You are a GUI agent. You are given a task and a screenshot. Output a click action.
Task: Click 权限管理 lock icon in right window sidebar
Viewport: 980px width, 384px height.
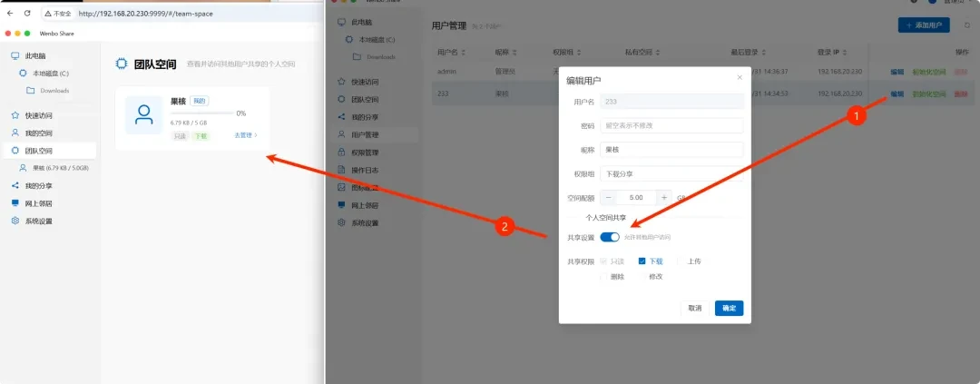[x=341, y=152]
